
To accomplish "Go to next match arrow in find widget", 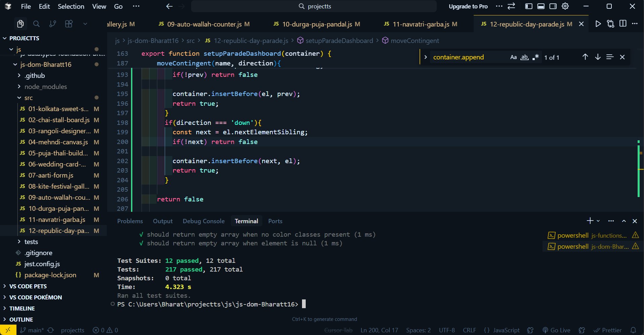I will 598,57.
